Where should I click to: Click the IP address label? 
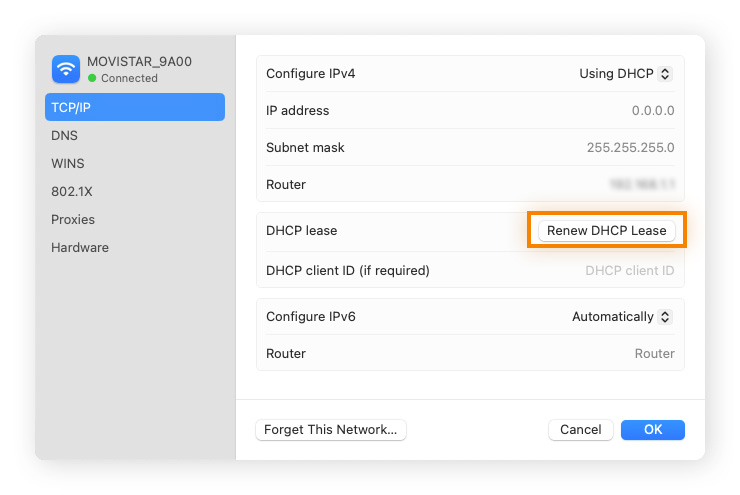298,110
